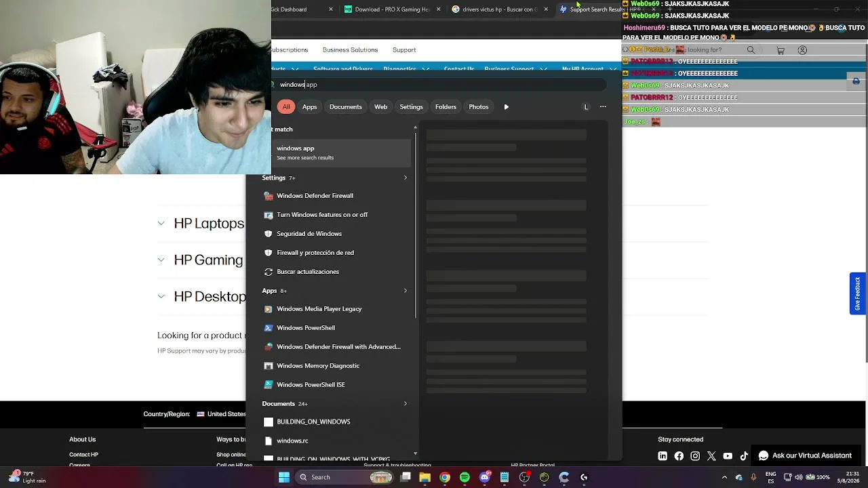Viewport: 868px width, 488px height.
Task: Open BUILDING_ON_WINDOWS document
Action: pos(337,422)
